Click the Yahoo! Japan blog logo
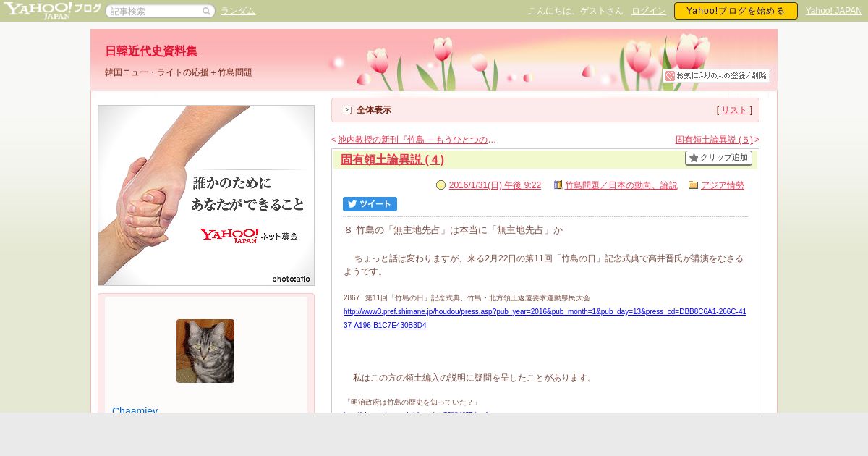Image resolution: width=868 pixels, height=456 pixels. click(x=52, y=10)
